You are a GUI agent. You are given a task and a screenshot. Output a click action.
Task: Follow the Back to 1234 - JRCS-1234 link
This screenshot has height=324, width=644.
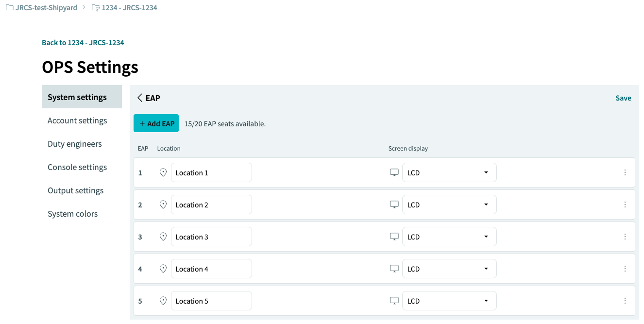coord(83,43)
